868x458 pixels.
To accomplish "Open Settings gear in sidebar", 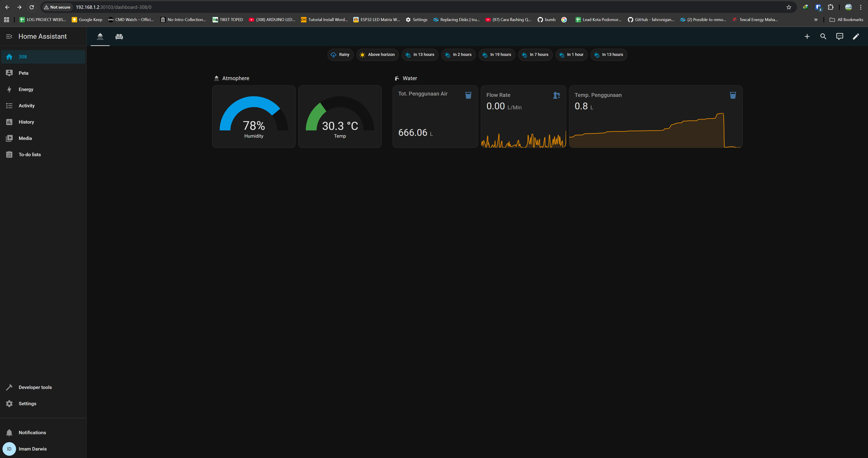I will 27,404.
